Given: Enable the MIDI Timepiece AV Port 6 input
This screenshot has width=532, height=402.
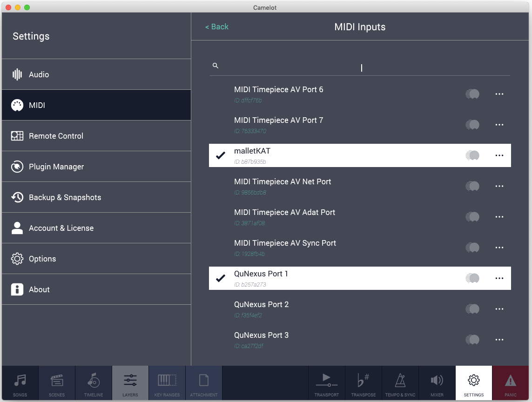Looking at the screenshot, I should [x=472, y=94].
